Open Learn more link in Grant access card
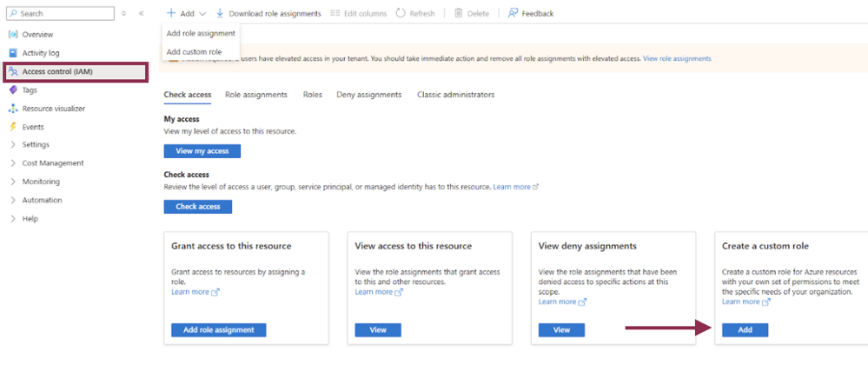Screen dimensions: 868x365 [190, 292]
